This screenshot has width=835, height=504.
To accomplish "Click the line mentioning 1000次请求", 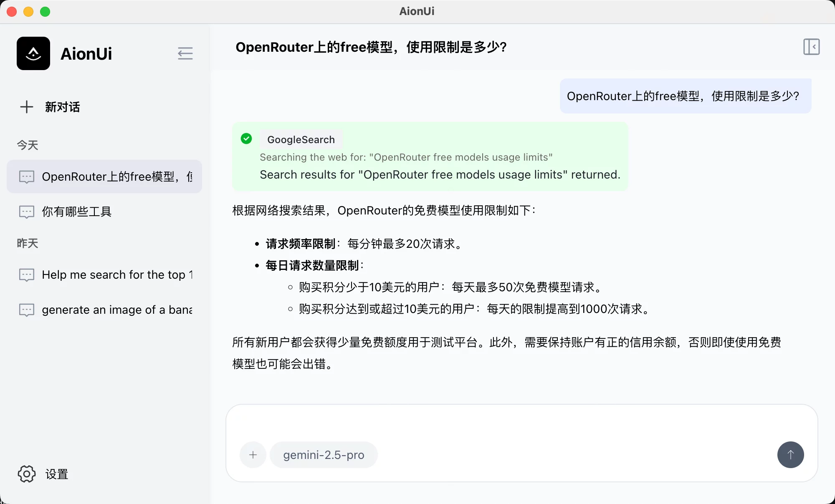I will click(476, 309).
